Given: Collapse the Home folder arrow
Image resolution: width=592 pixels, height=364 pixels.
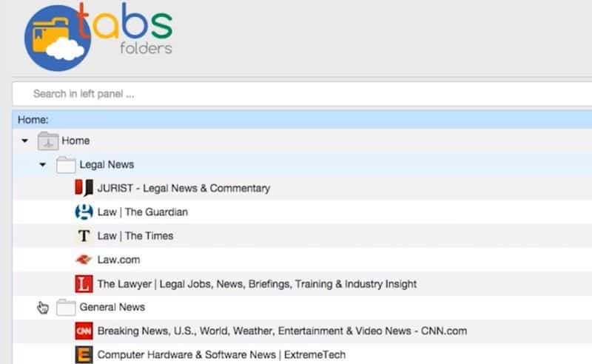Looking at the screenshot, I should click(x=25, y=141).
